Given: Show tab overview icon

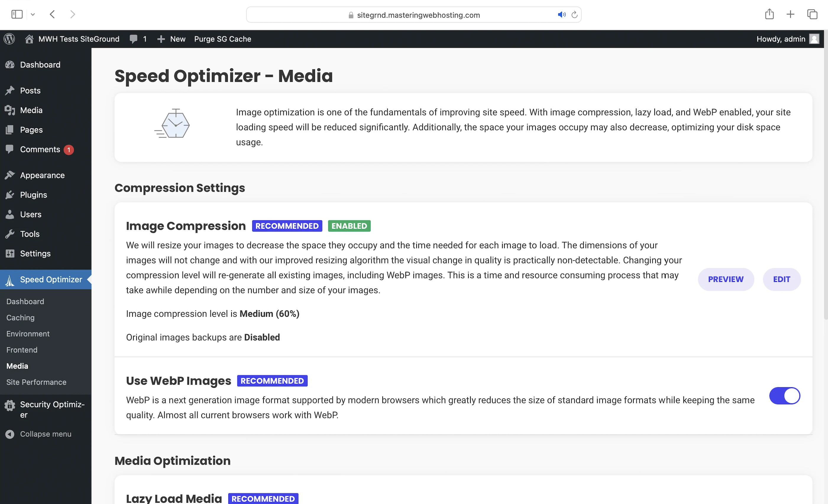Looking at the screenshot, I should click(x=812, y=14).
